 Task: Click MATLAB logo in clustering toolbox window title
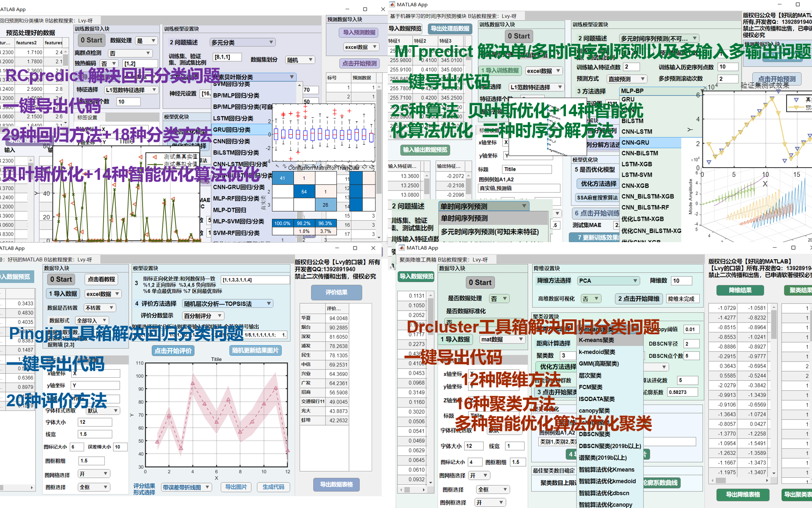tap(401, 248)
